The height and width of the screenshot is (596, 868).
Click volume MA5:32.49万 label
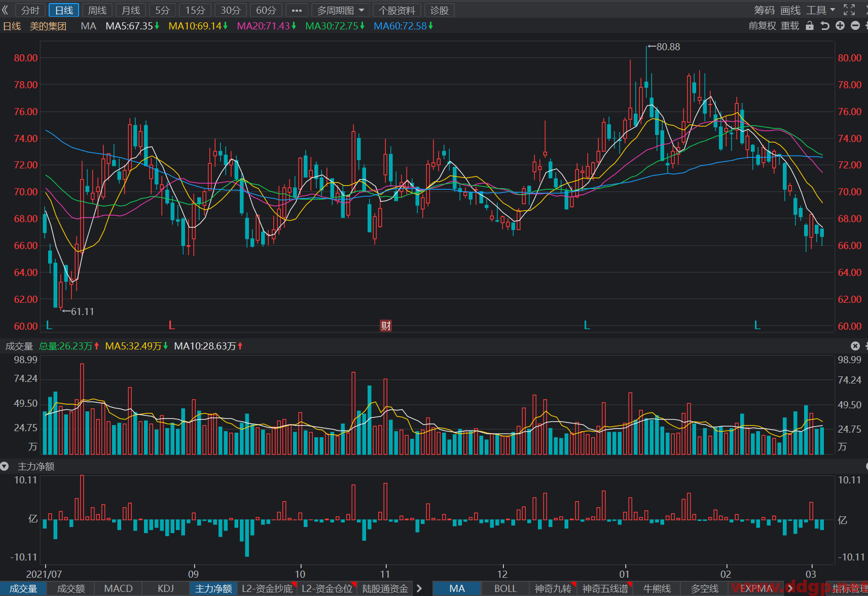click(136, 346)
